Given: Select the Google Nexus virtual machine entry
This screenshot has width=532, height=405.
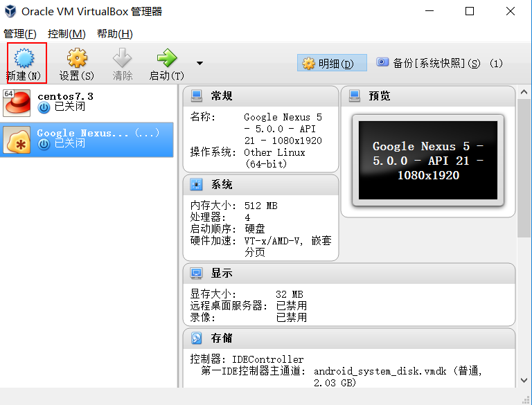Looking at the screenshot, I should (x=87, y=140).
